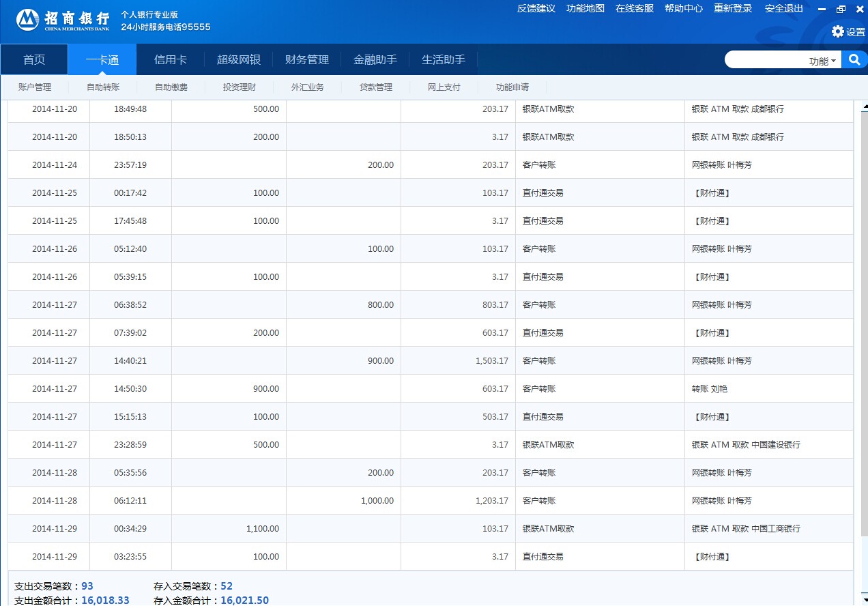Click the magnifier search icon
Viewport: 868px width, 606px height.
click(854, 60)
